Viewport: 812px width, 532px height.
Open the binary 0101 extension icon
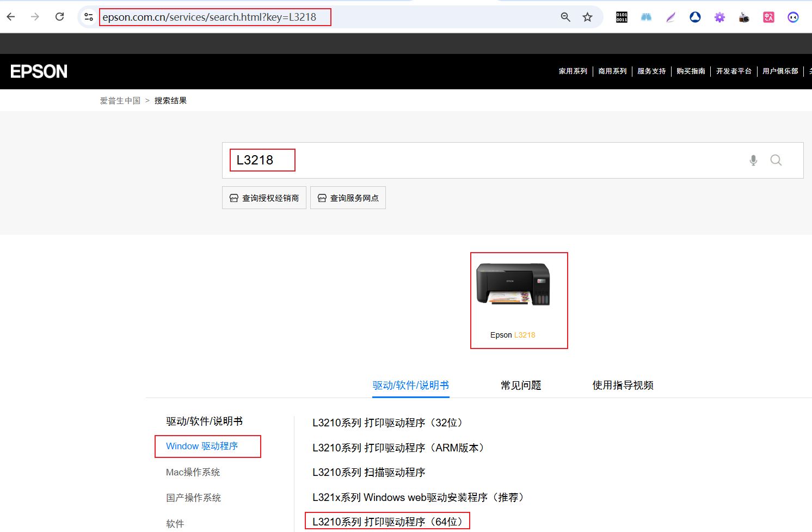point(622,17)
